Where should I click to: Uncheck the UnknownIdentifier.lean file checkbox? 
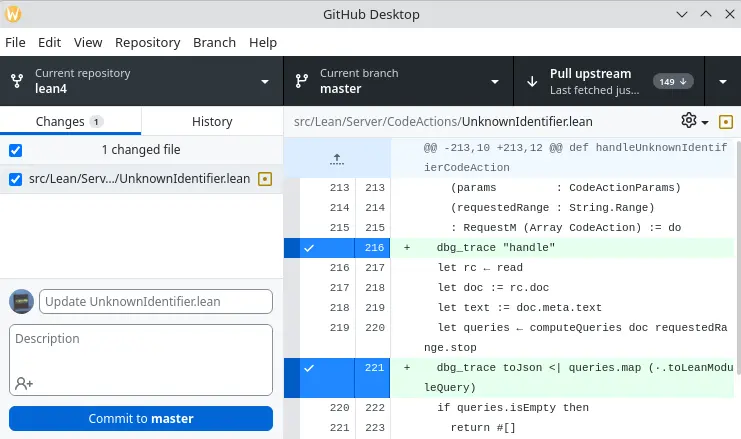(x=15, y=179)
